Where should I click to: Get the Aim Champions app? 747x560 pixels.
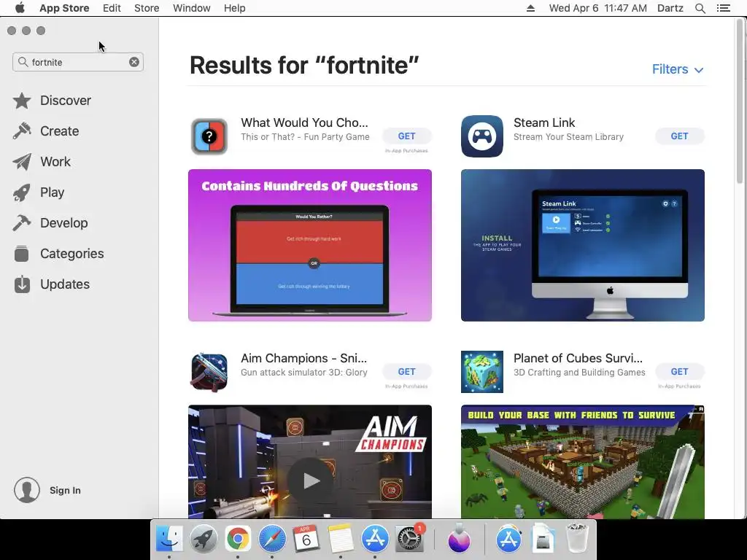[x=406, y=371]
